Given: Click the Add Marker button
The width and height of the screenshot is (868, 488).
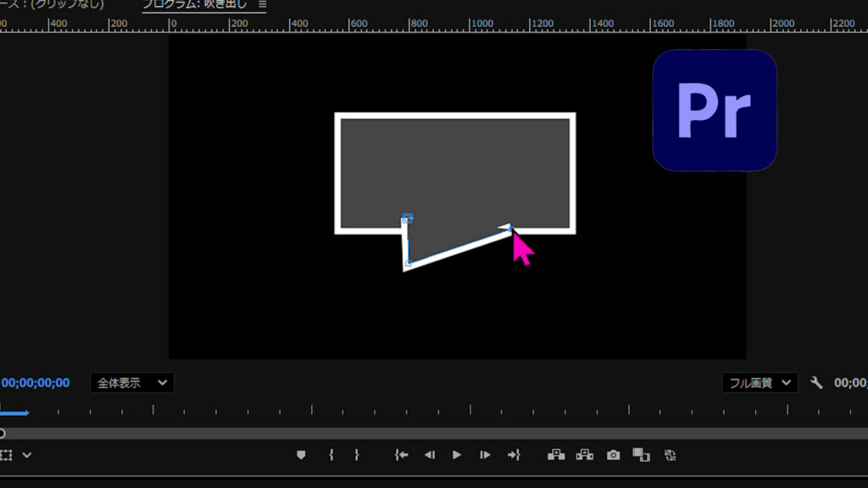Looking at the screenshot, I should (x=301, y=455).
